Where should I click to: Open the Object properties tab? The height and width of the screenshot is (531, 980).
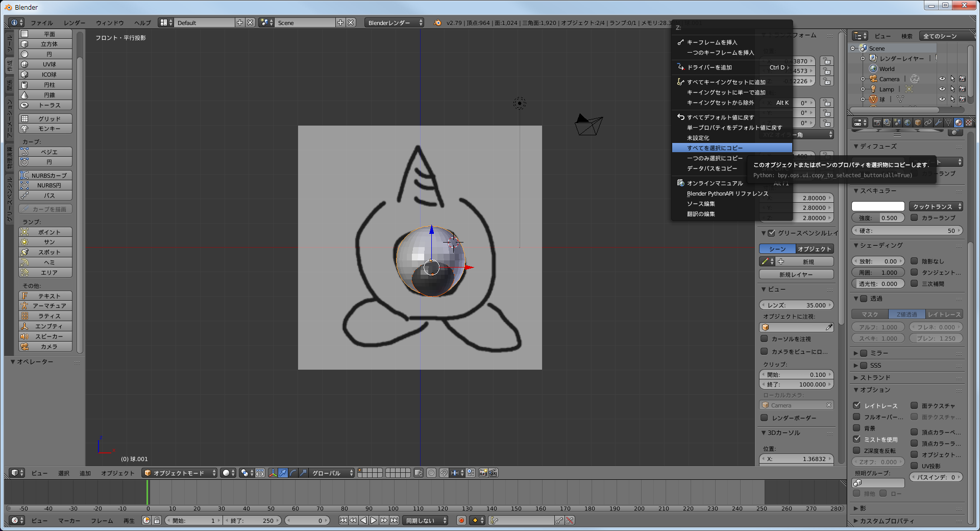coord(918,123)
